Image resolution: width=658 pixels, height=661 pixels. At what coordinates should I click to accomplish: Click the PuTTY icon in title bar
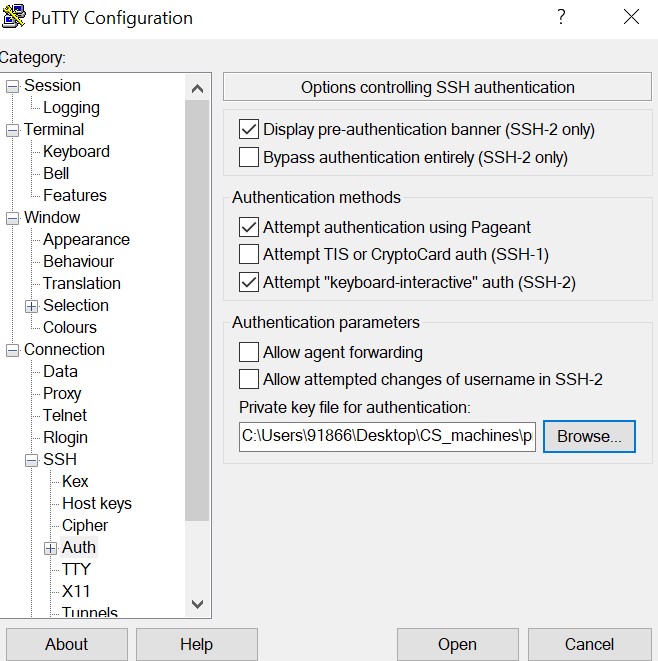(13, 16)
